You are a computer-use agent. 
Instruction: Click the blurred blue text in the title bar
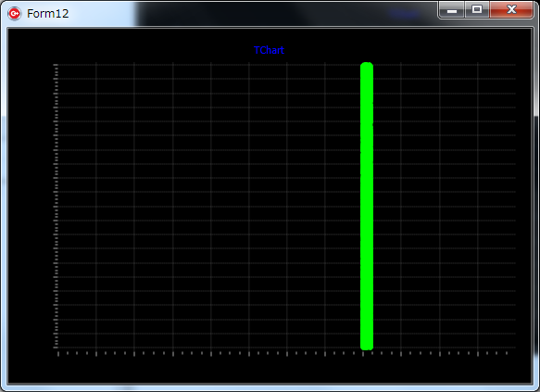pyautogui.click(x=404, y=14)
